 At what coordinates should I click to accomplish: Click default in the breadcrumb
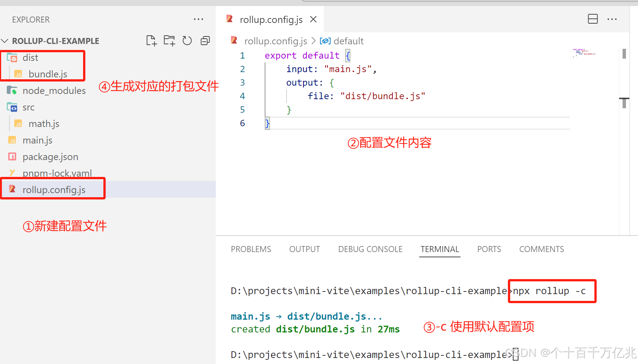(349, 41)
